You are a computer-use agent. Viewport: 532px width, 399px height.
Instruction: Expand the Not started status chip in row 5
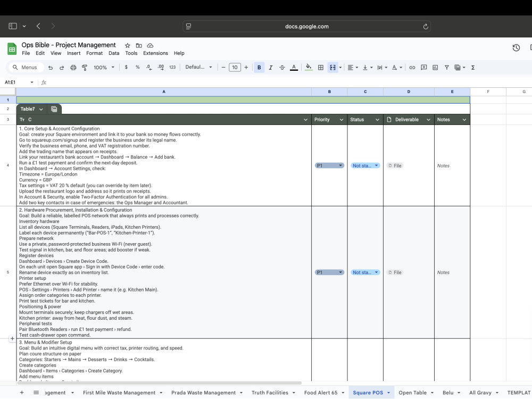tap(365, 272)
